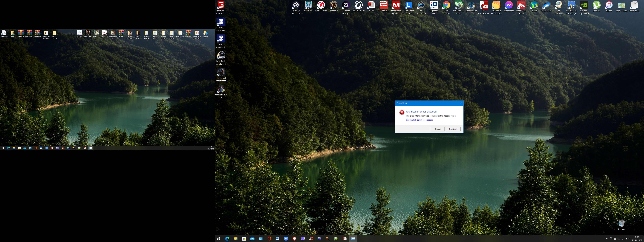The height and width of the screenshot is (242, 644).
Task: Open Корзина recycle bin icon
Action: click(x=621, y=225)
